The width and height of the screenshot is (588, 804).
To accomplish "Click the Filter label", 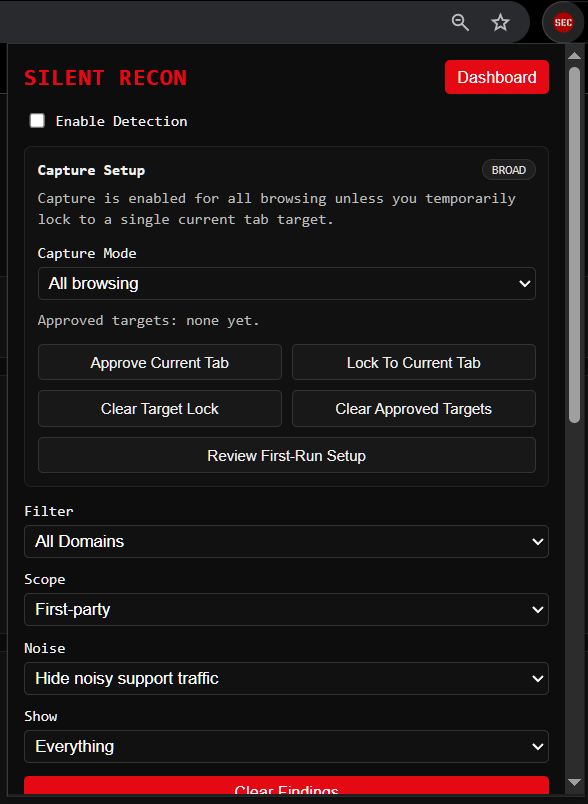I will pyautogui.click(x=49, y=511).
